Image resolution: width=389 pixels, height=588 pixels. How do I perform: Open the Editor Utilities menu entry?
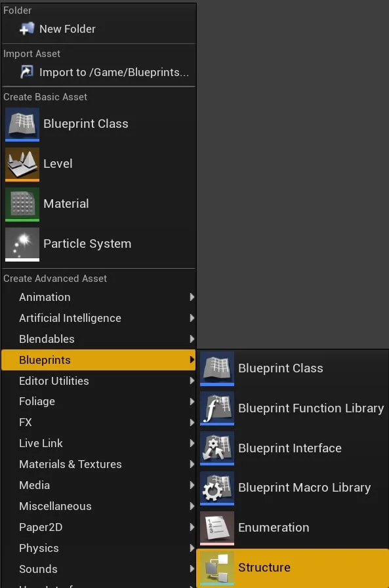[98, 381]
